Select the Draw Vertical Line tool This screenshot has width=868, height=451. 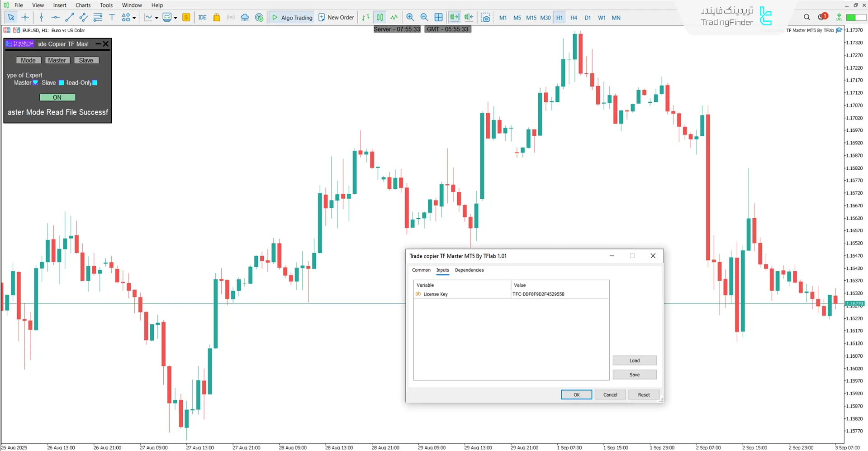coord(42,17)
